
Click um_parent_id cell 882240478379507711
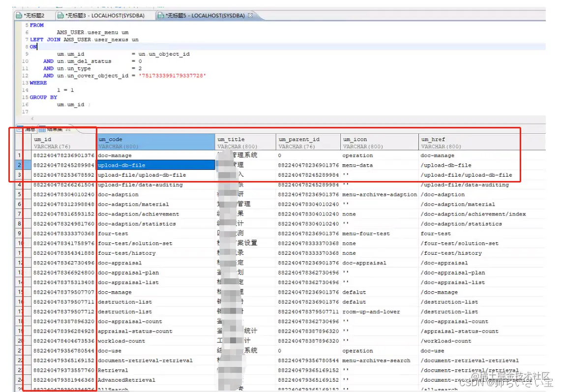pyautogui.click(x=308, y=312)
